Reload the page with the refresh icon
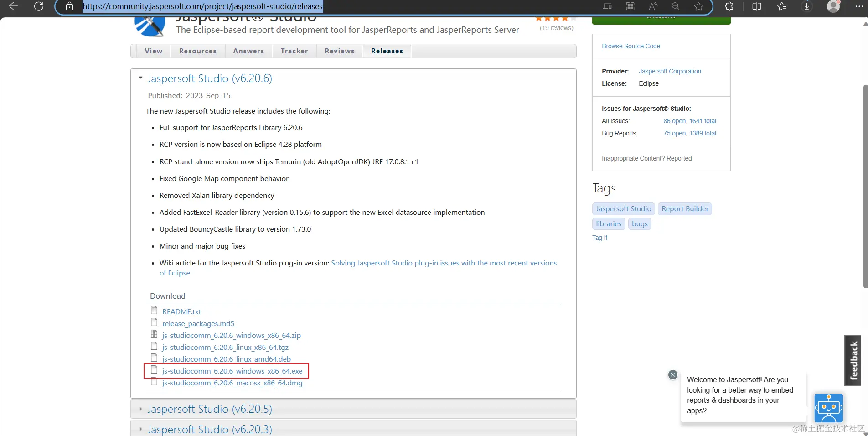Image resolution: width=868 pixels, height=436 pixels. pyautogui.click(x=39, y=6)
